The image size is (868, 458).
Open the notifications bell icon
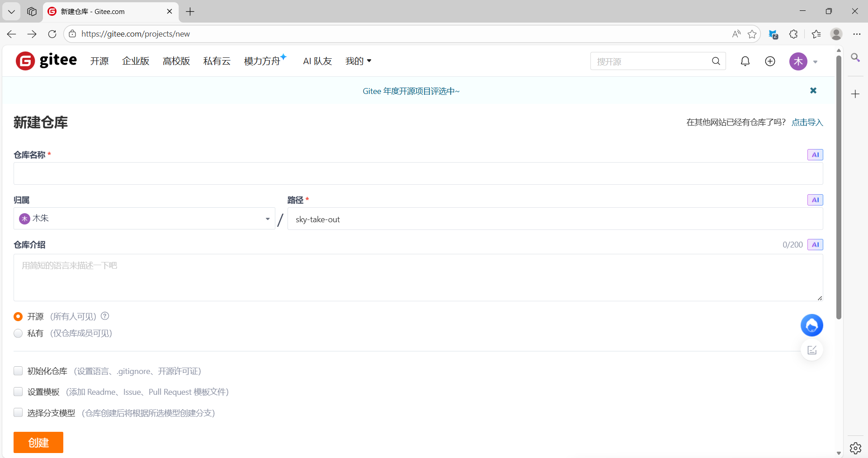(745, 61)
